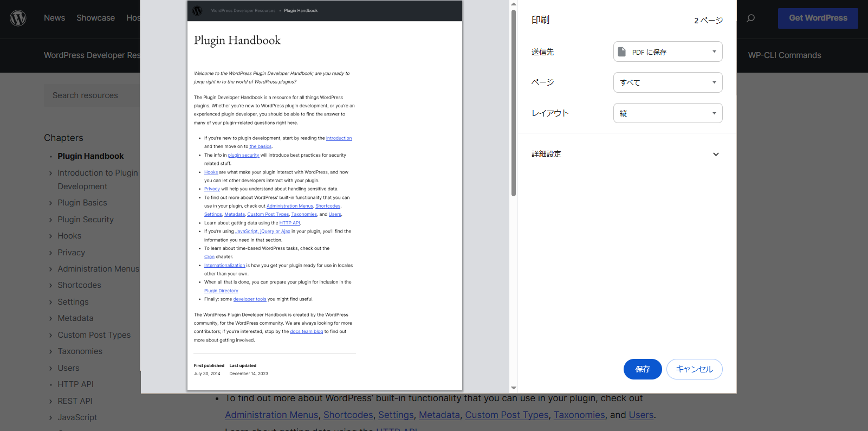Open the Showcase menu item
The width and height of the screenshot is (868, 431).
[x=95, y=18]
